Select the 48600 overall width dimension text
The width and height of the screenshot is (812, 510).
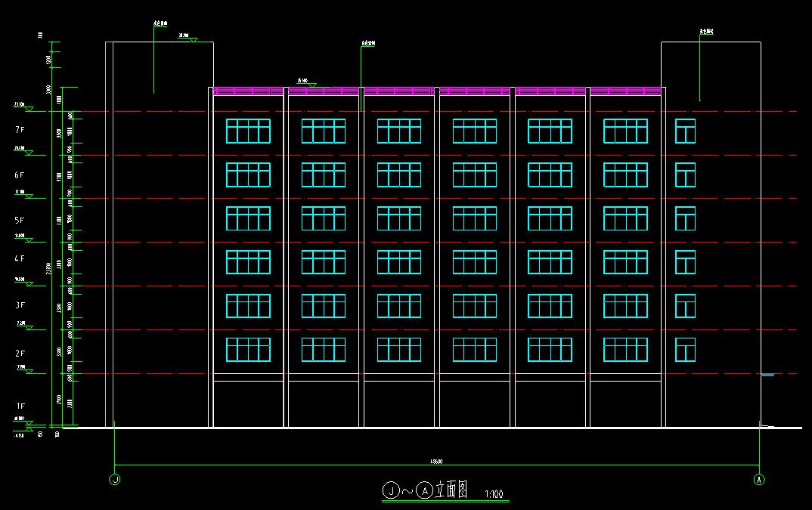[436, 461]
